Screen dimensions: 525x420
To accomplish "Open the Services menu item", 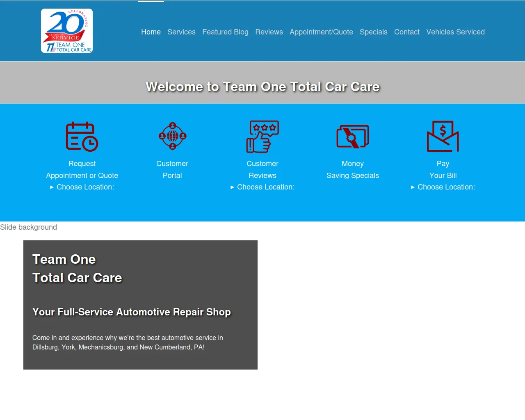I will (x=181, y=32).
